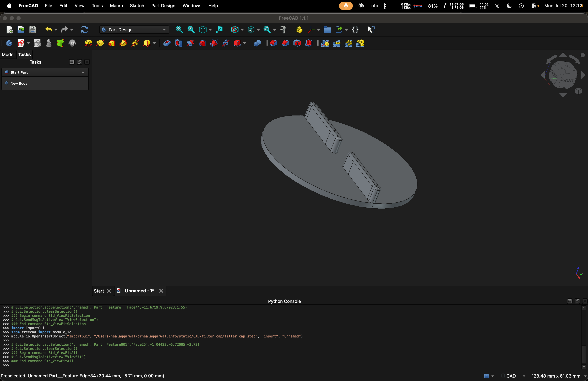Activate the What's This help cursor
Viewport: 588px width, 381px height.
(x=371, y=30)
